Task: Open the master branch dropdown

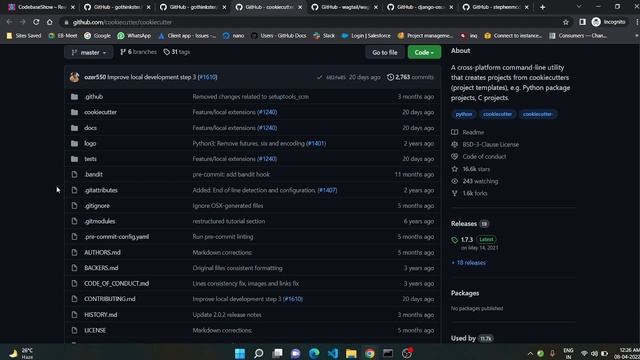Action: click(89, 52)
